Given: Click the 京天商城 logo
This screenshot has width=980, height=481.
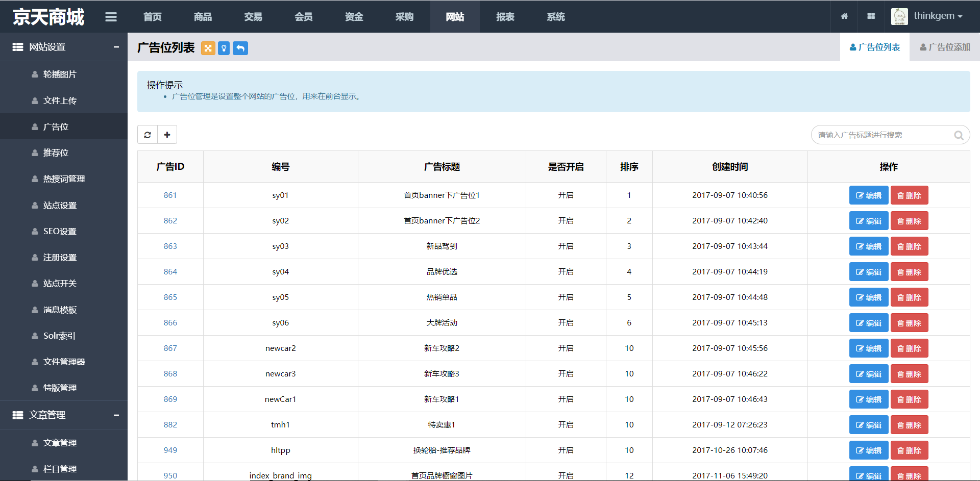Looking at the screenshot, I should [48, 17].
